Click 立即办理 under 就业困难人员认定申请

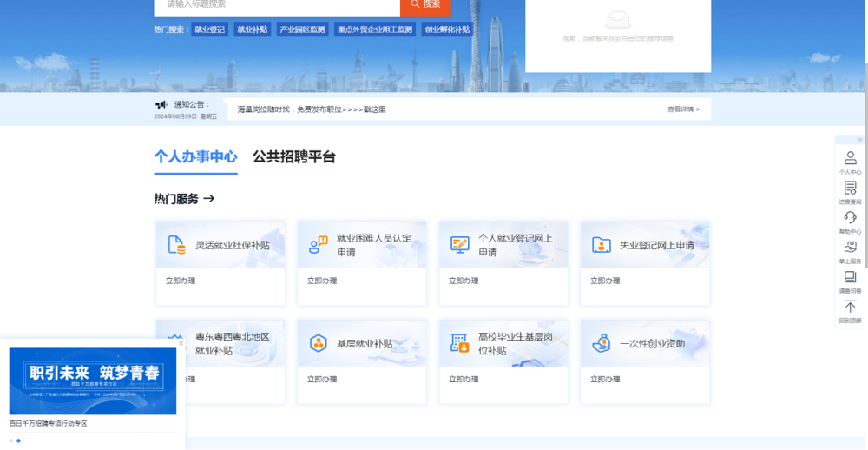322,281
